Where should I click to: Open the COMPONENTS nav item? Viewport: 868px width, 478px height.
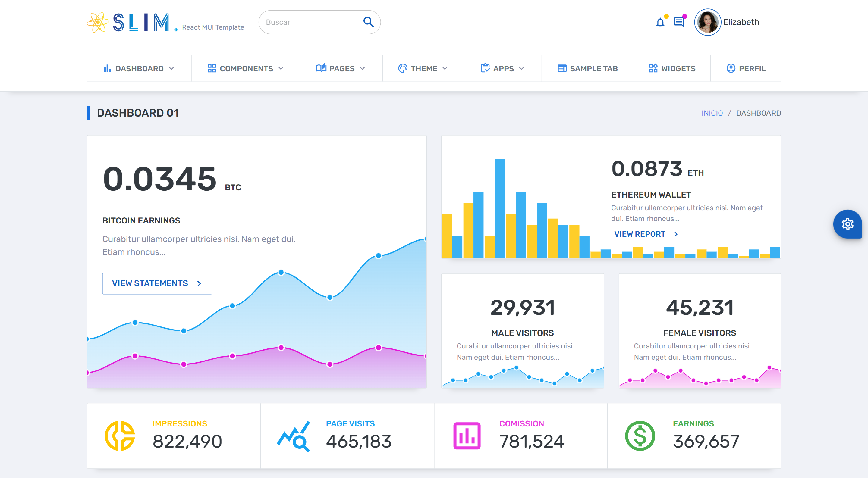(x=246, y=68)
